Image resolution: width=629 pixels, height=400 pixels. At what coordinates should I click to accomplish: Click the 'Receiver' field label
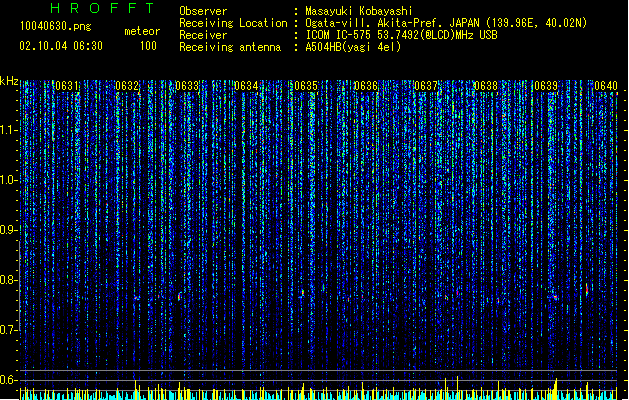(203, 35)
